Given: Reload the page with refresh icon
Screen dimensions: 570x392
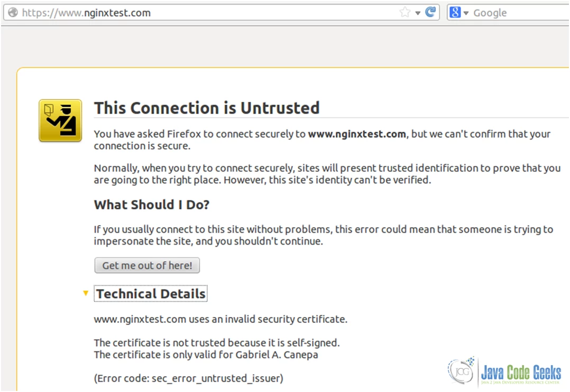Looking at the screenshot, I should point(430,12).
